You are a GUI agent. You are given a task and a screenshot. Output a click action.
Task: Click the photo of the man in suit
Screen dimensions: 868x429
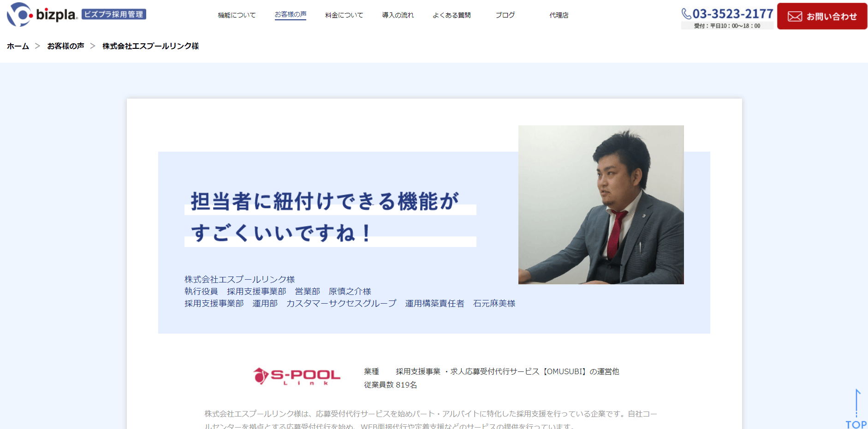click(x=601, y=205)
